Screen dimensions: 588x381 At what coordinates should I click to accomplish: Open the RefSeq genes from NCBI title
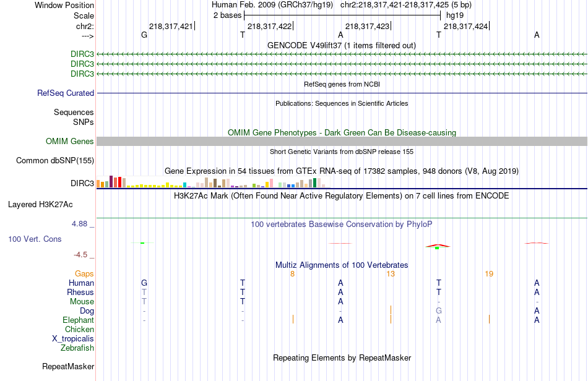(x=342, y=84)
